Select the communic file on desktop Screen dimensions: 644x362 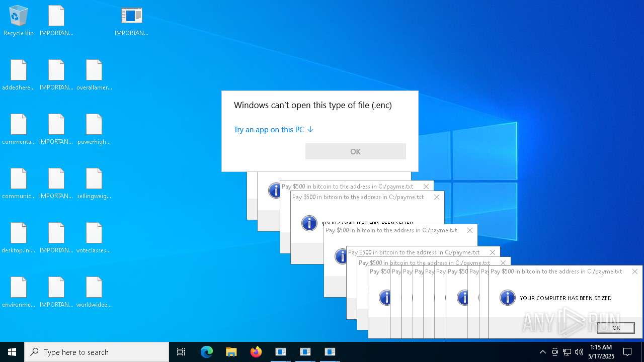(19, 184)
